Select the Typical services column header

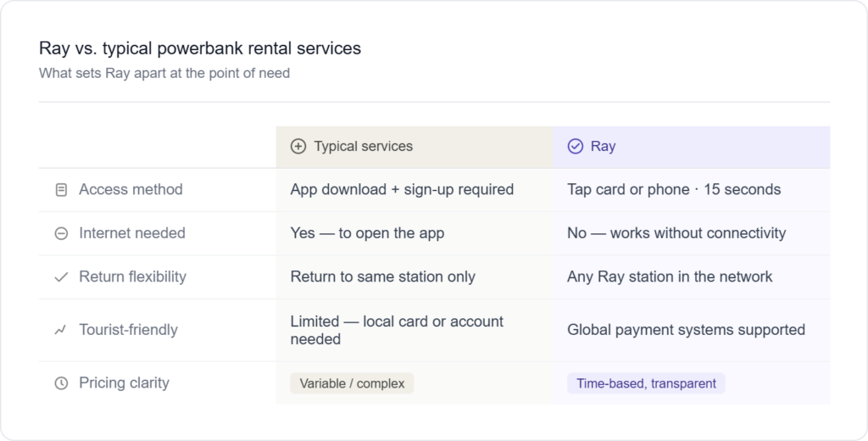pos(363,147)
